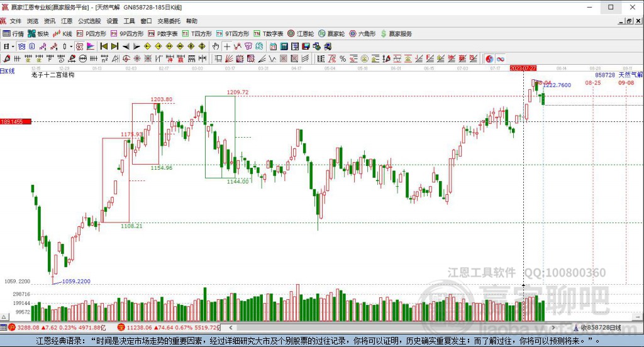This screenshot has width=644, height=347.
Task: Open 赢家服务 with dollar icon
Action: tap(396, 34)
